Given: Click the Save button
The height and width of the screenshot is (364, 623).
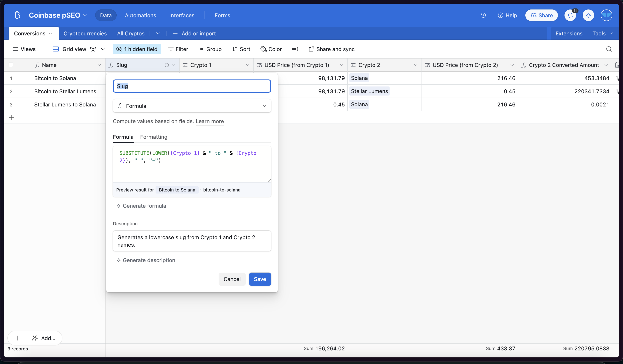Looking at the screenshot, I should point(260,279).
